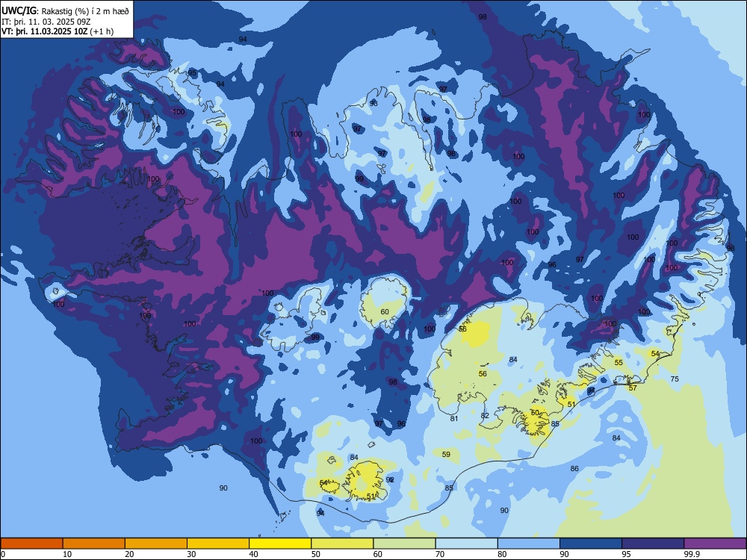Choose the light blue 80–90 legend swatch
Image resolution: width=747 pixels, height=560 pixels.
click(x=529, y=544)
